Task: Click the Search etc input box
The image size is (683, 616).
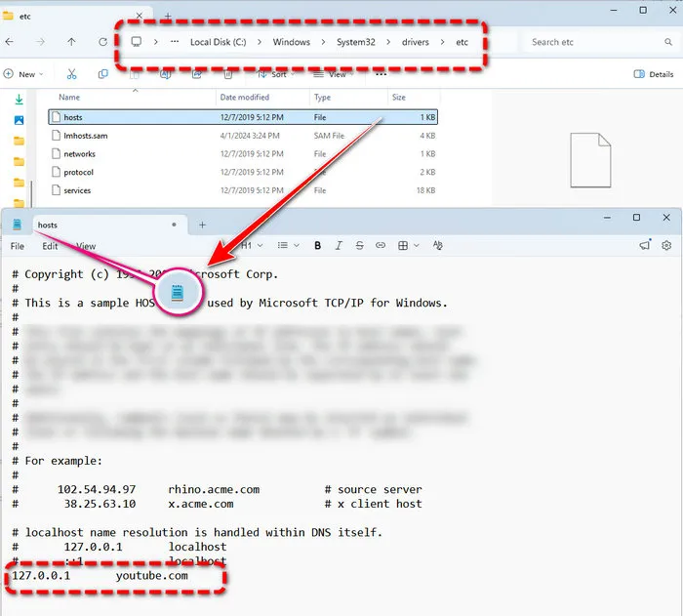Action: [x=595, y=42]
